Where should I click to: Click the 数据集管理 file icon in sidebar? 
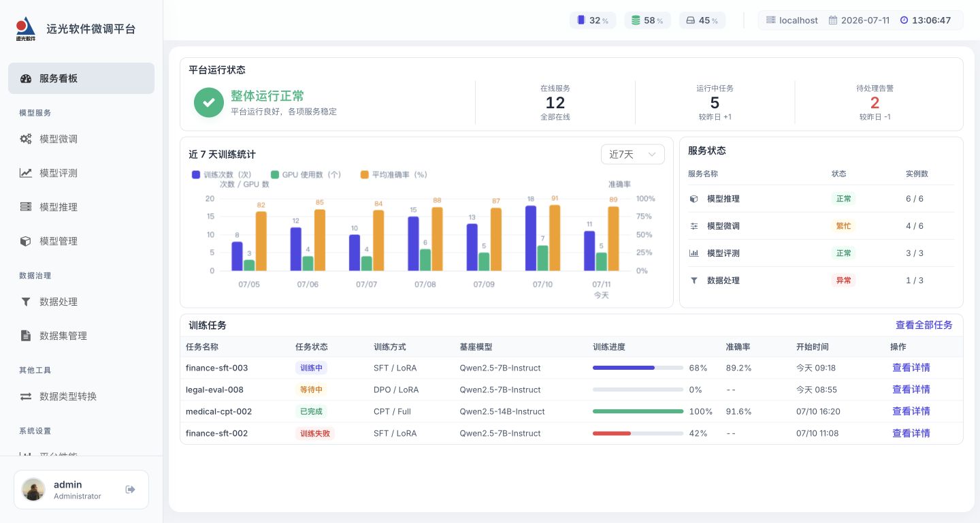click(26, 336)
